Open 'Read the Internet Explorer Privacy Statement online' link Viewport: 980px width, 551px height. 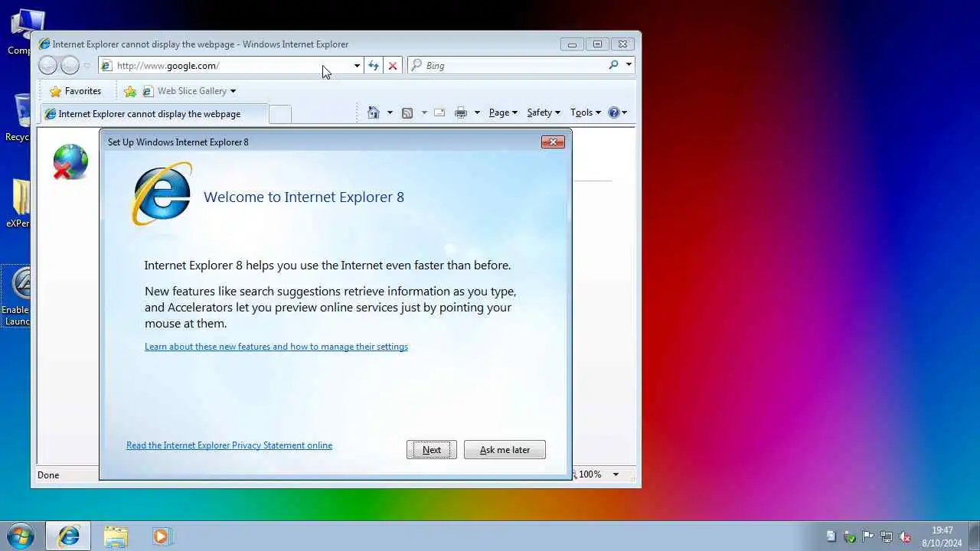[x=229, y=445]
